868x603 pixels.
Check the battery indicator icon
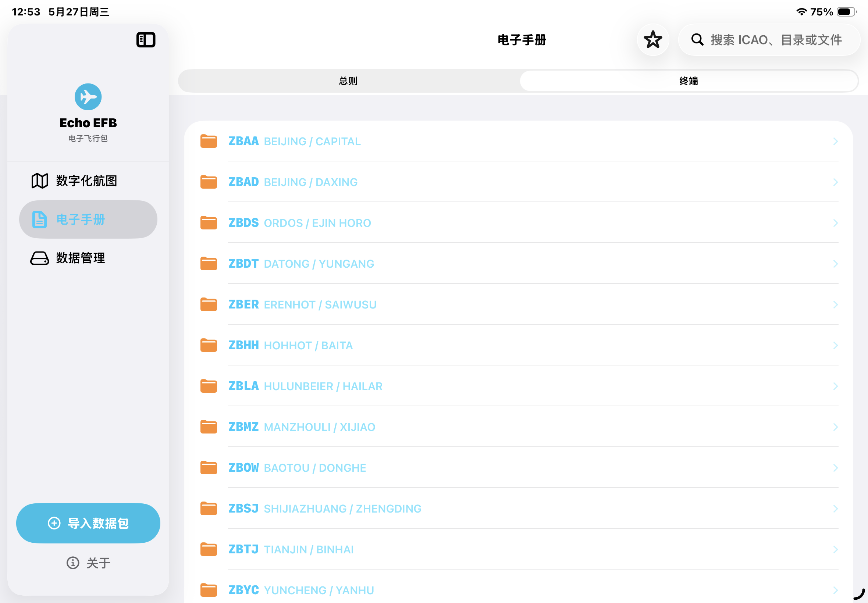tap(847, 12)
